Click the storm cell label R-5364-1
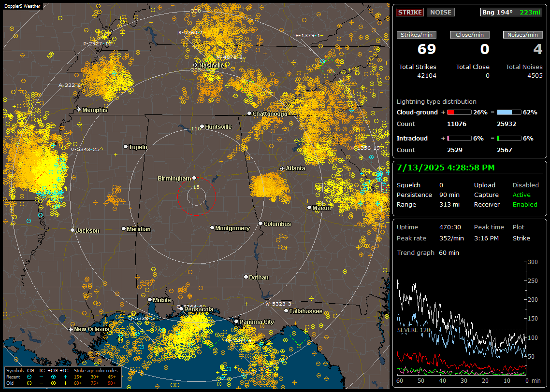 pos(191,32)
